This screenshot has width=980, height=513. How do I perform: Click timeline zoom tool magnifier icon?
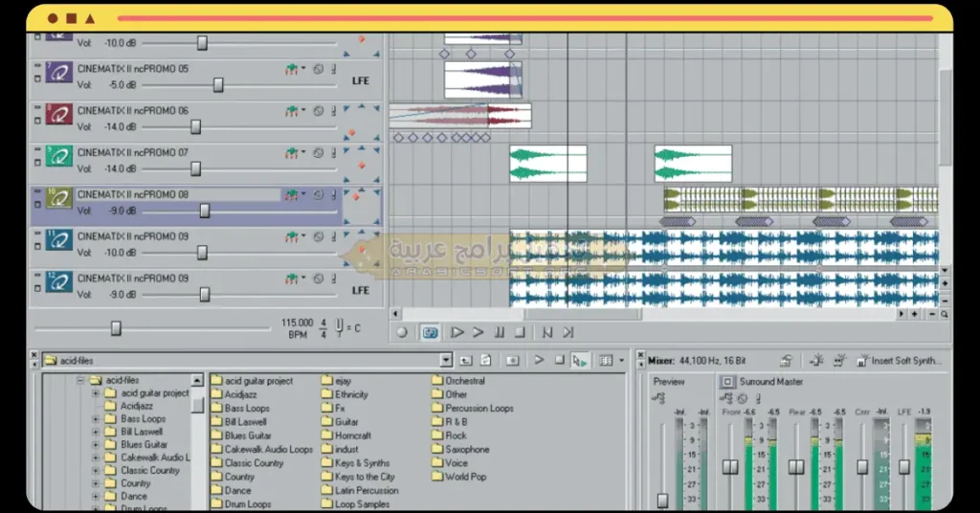point(945,314)
